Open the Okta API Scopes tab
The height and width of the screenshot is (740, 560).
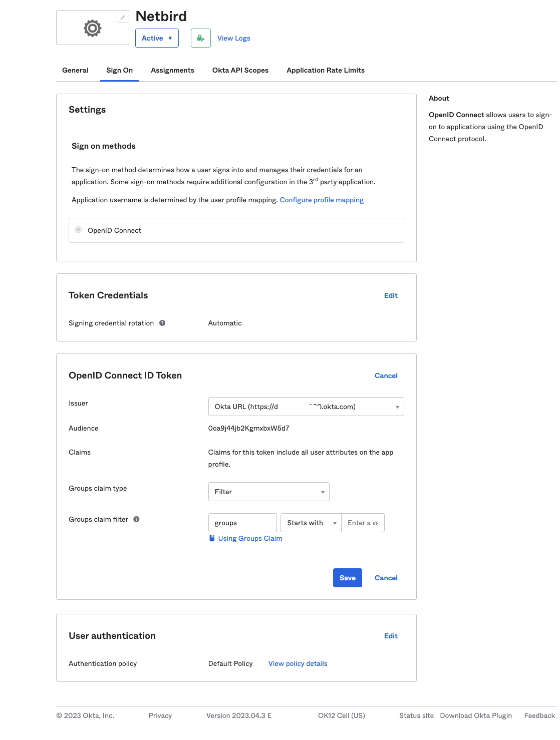click(240, 70)
